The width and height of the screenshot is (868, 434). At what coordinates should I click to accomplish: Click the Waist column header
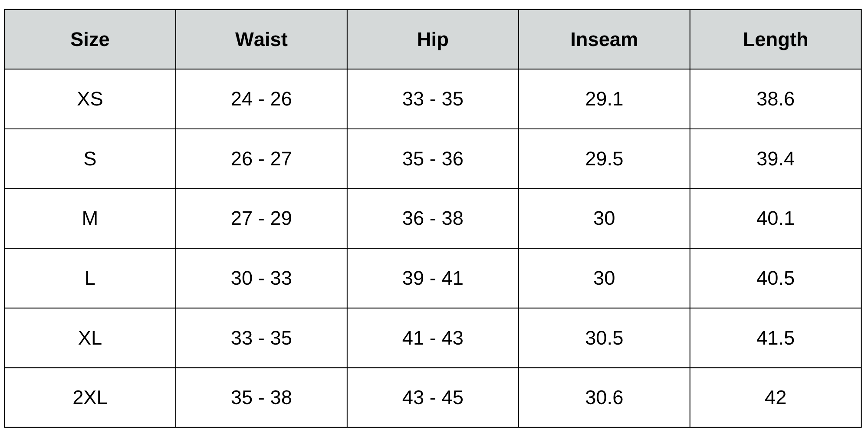click(x=261, y=39)
